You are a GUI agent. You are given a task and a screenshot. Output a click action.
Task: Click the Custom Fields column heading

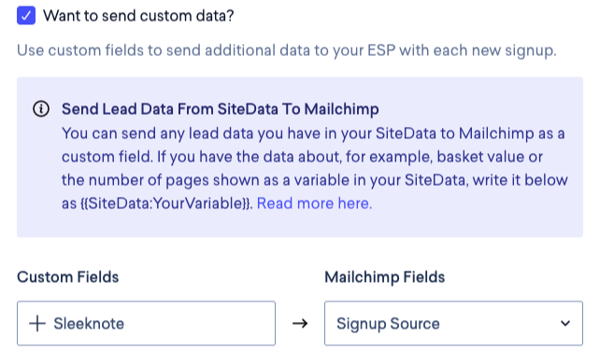(67, 277)
